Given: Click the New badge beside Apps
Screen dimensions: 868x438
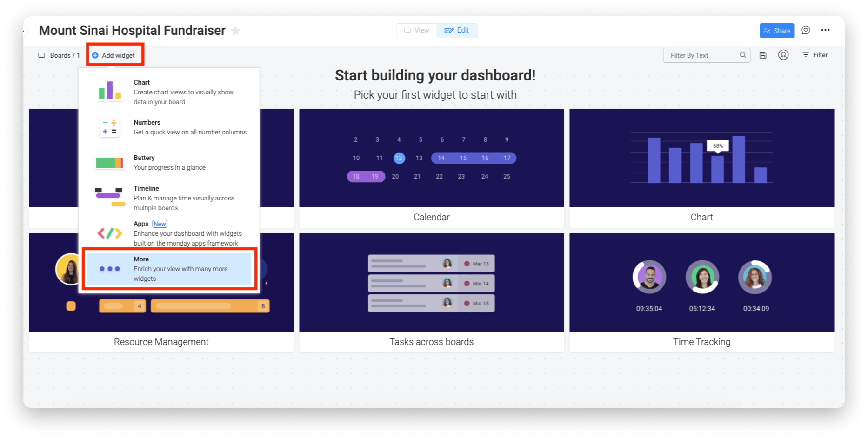Looking at the screenshot, I should click(160, 224).
